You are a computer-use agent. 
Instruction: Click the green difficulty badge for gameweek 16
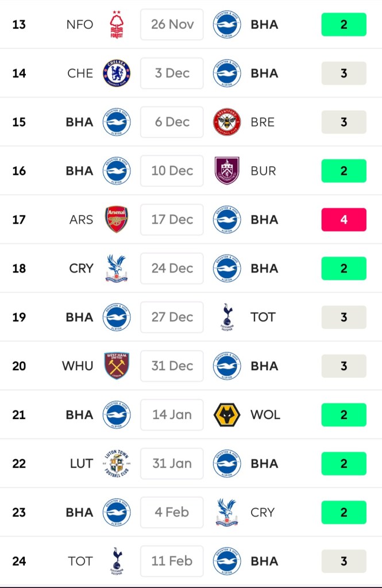344,171
